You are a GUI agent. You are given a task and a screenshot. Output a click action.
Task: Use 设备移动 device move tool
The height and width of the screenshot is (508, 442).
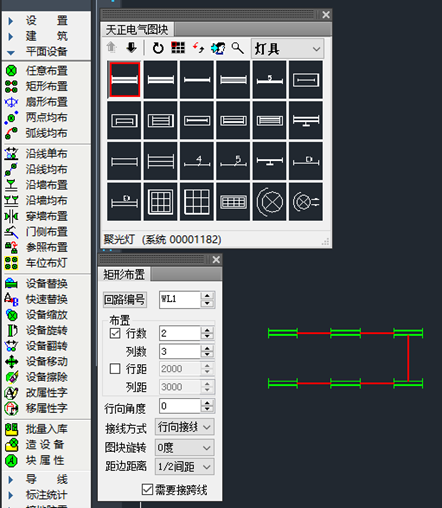(37, 362)
